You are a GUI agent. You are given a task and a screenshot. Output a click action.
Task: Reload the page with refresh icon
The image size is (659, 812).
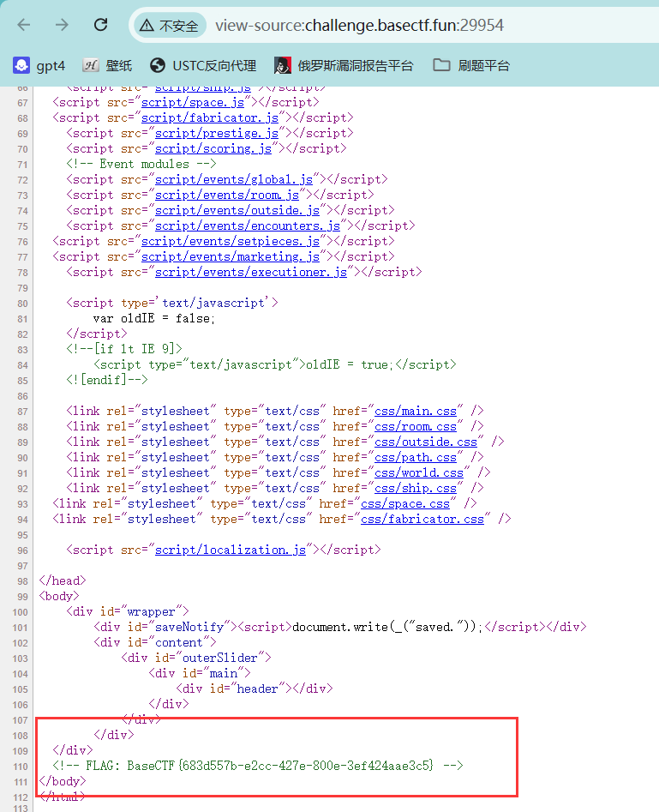pos(101,25)
